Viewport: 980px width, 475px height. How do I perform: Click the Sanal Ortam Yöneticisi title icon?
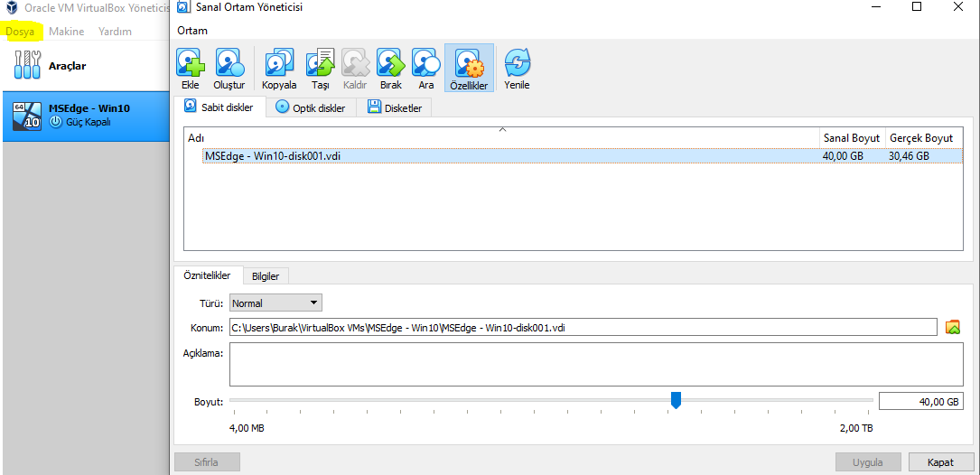tap(182, 8)
